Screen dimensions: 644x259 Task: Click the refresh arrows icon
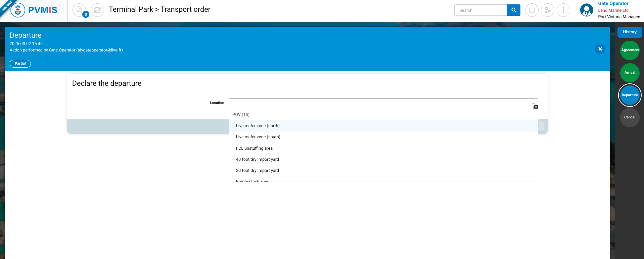(x=97, y=10)
